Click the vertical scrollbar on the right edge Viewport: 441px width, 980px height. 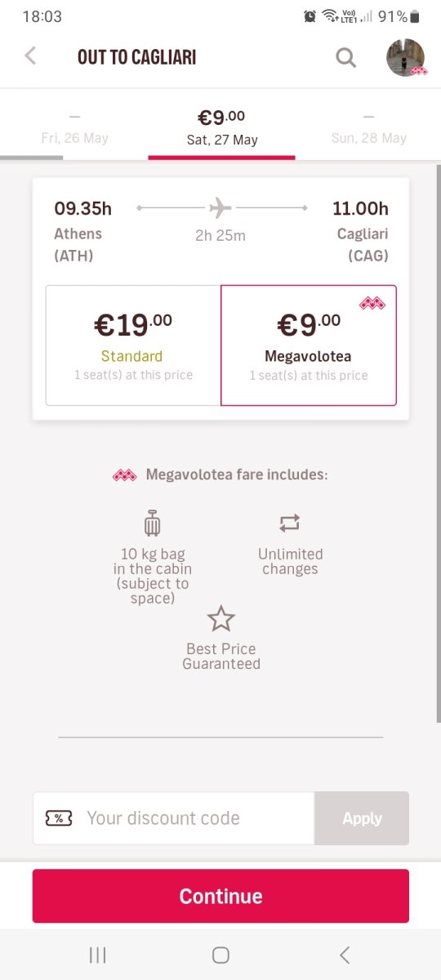click(x=438, y=441)
